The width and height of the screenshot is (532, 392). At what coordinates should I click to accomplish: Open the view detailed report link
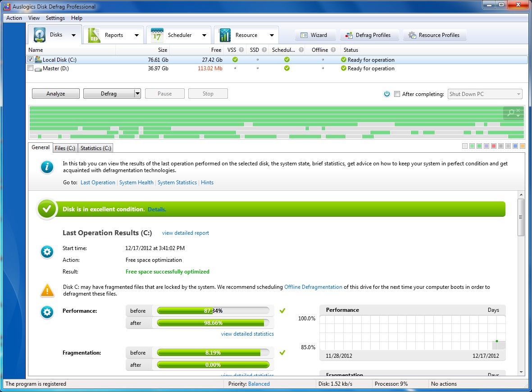tap(185, 233)
